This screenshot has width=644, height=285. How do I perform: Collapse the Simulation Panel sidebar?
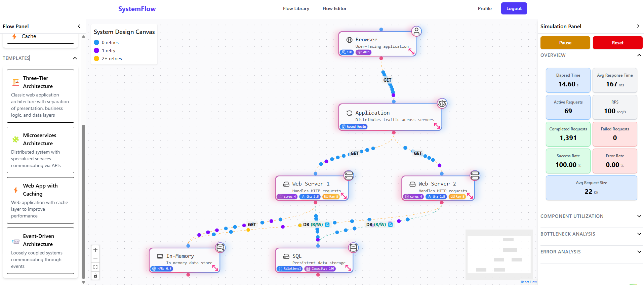638,26
